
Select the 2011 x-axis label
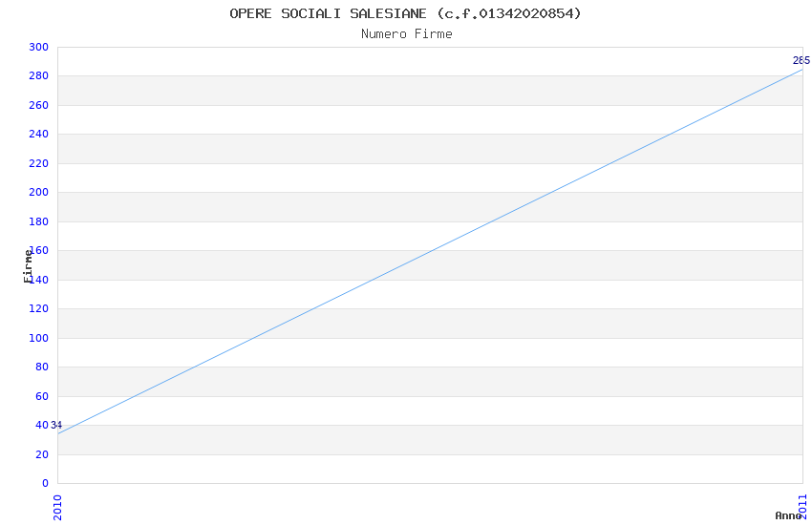(x=802, y=506)
